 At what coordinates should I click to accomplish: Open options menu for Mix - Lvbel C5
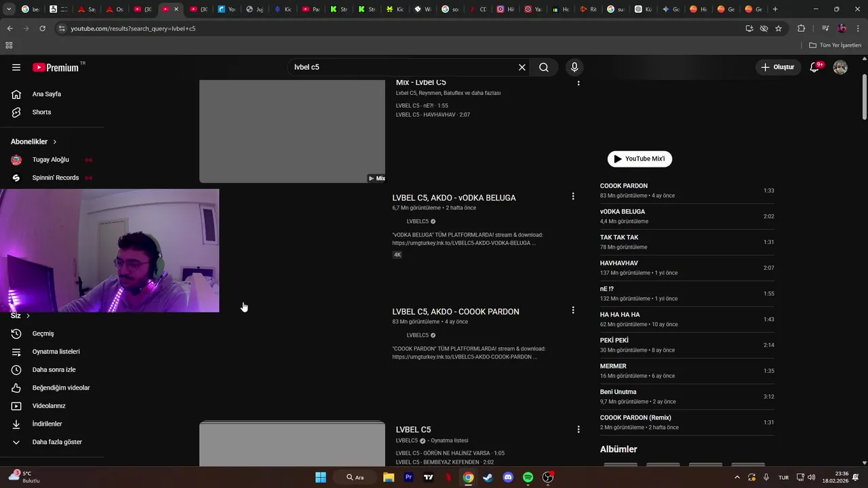click(578, 83)
